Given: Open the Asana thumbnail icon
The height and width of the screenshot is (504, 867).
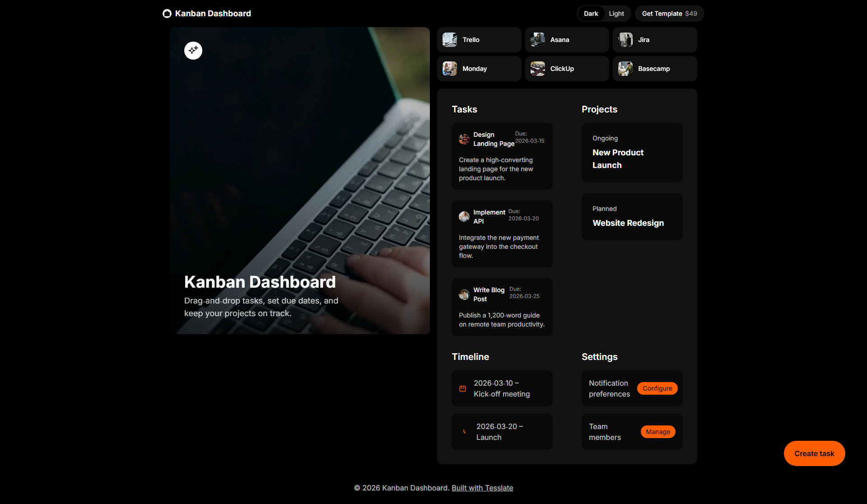Looking at the screenshot, I should pyautogui.click(x=537, y=40).
